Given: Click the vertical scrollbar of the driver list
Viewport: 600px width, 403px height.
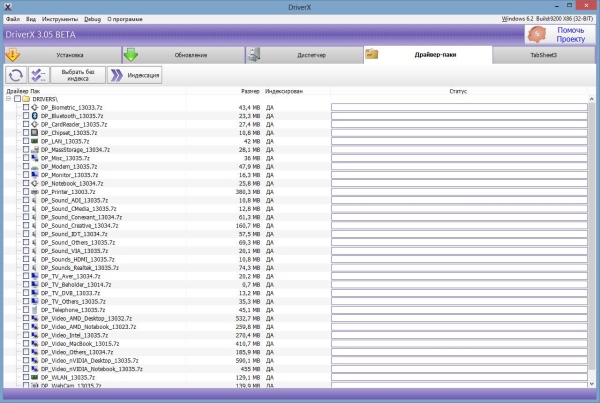Looking at the screenshot, I should coord(593,240).
